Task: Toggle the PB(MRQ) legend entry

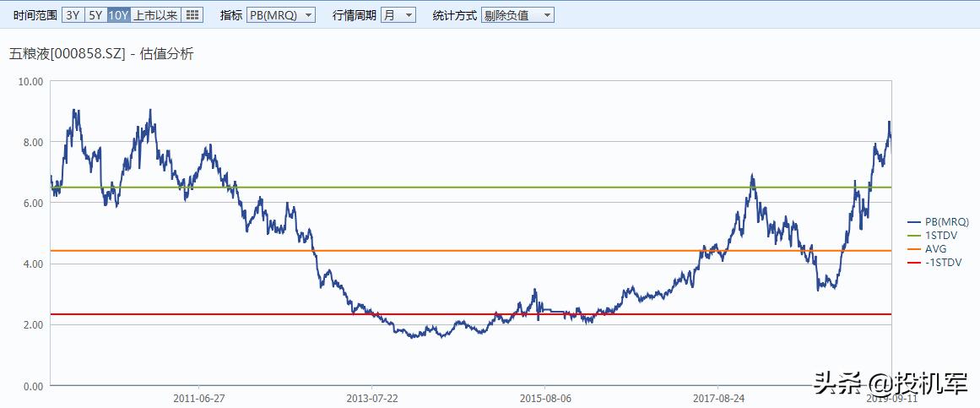Action: click(938, 221)
